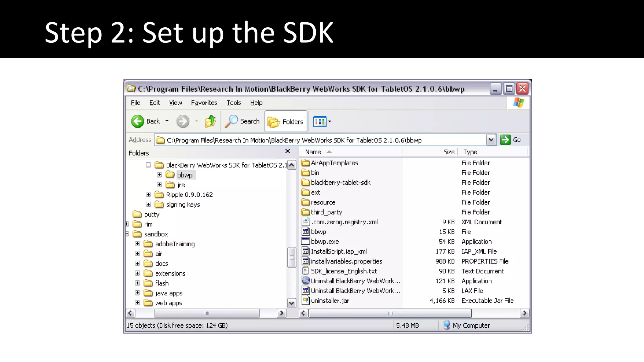Image resolution: width=644 pixels, height=362 pixels.
Task: Open the Favorites menu
Action: coord(204,103)
